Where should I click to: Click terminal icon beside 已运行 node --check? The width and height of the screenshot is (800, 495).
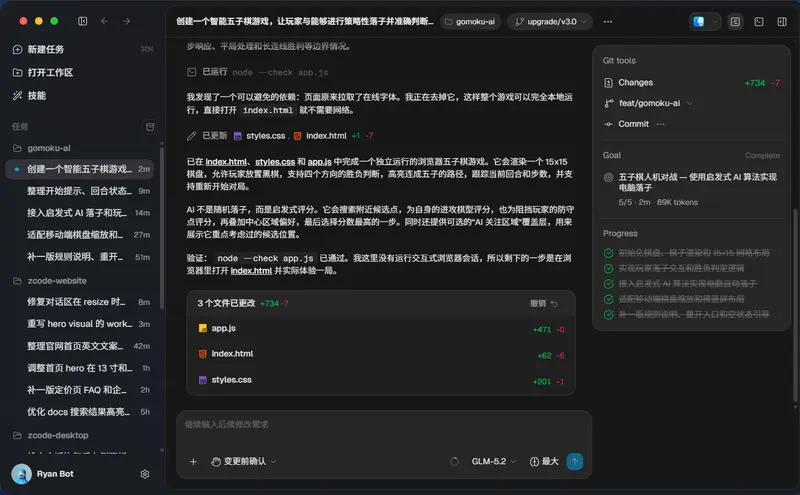[x=191, y=72]
